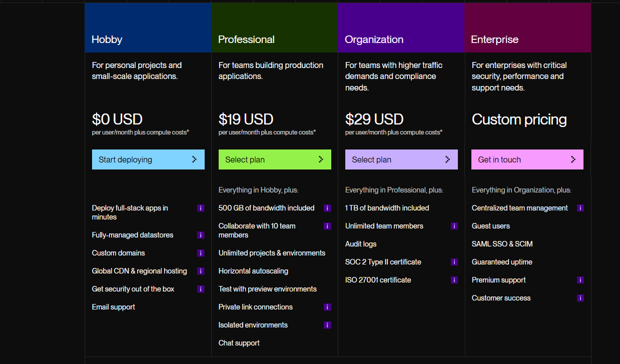Click info icon next to Centralized team management
Image resolution: width=620 pixels, height=364 pixels.
(x=580, y=208)
